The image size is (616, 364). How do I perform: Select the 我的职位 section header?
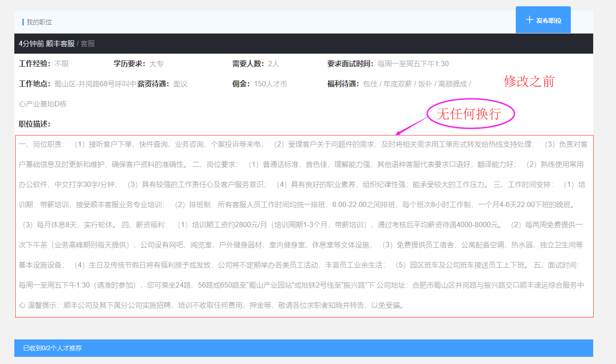[38, 21]
